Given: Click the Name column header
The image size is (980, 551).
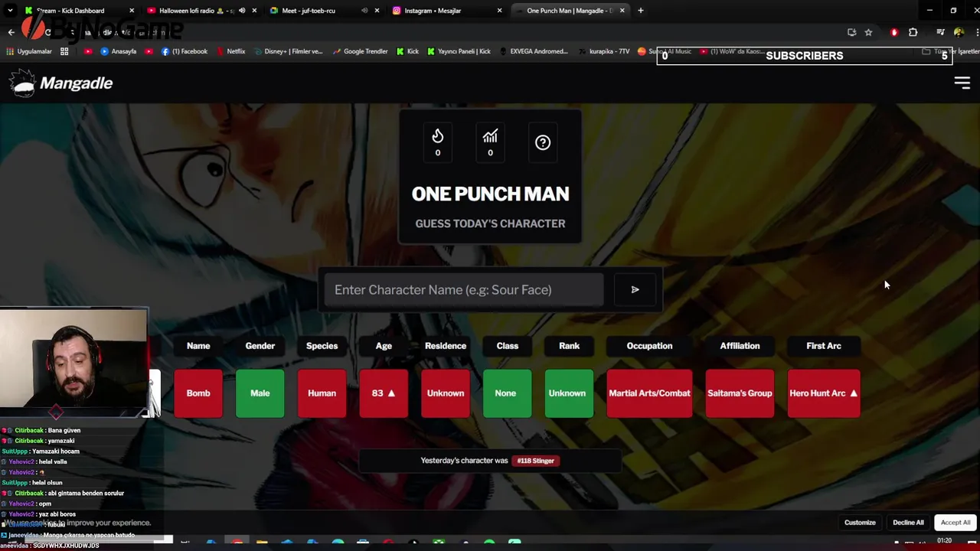Looking at the screenshot, I should [x=198, y=346].
